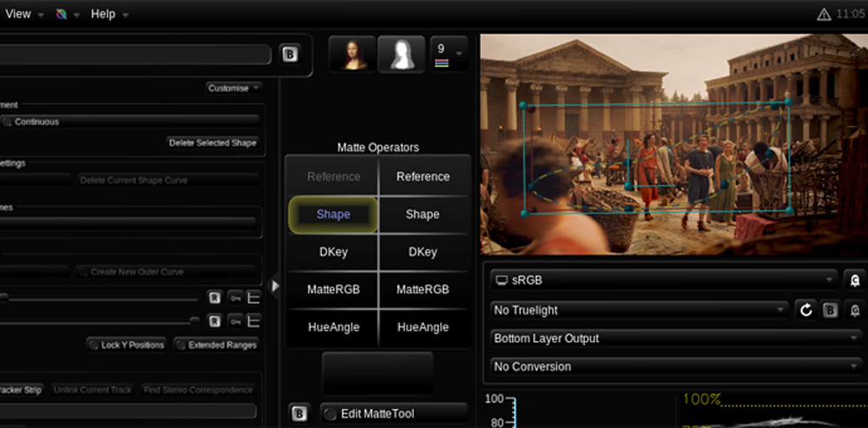Select the Shape operator in right column

pos(423,214)
